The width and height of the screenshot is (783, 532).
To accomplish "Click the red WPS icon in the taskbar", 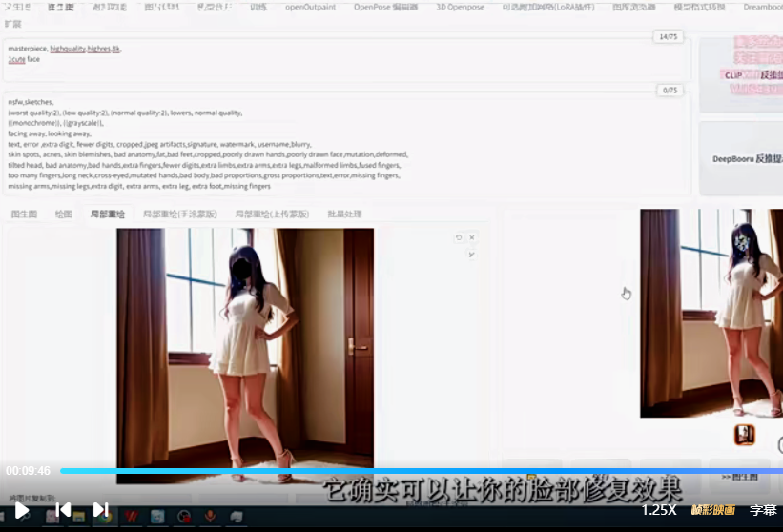I will click(132, 517).
